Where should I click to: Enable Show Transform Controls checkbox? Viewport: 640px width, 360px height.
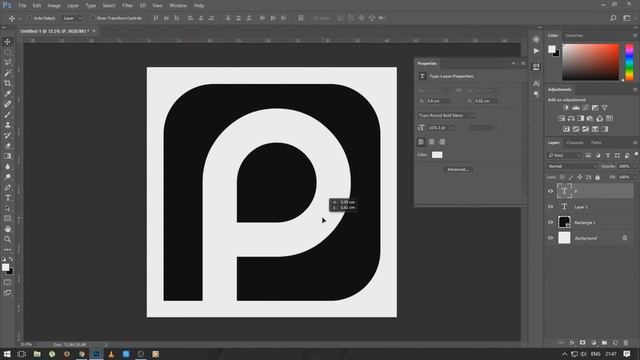[x=92, y=18]
